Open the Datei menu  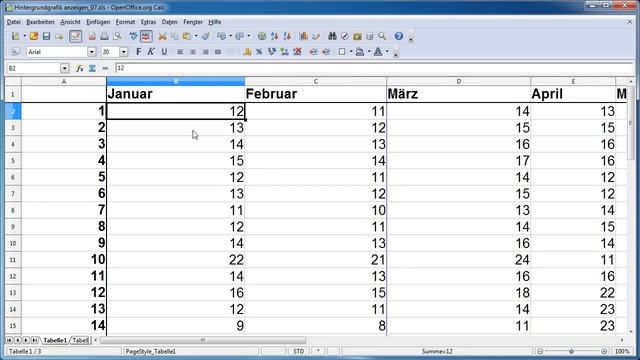(x=13, y=22)
